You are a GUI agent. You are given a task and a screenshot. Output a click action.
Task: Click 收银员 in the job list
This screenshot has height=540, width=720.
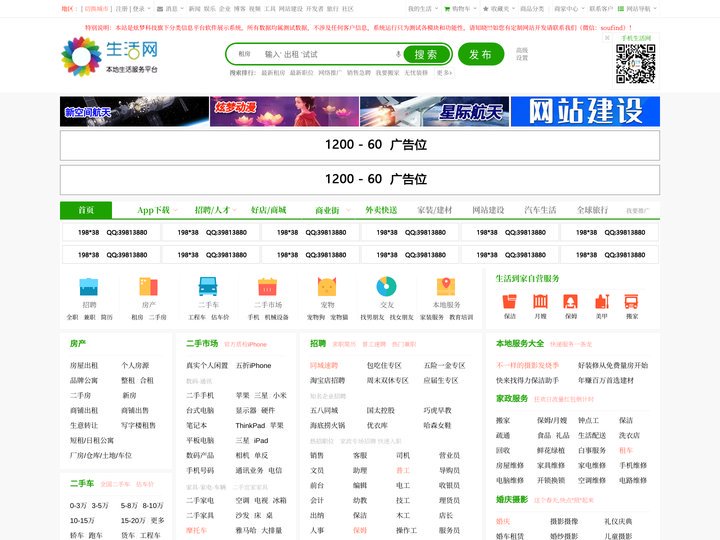450,485
